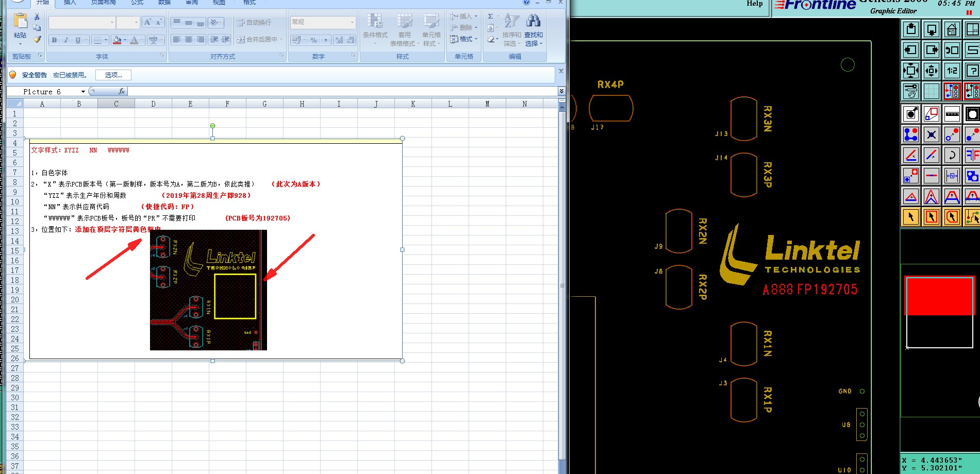
Task: Expand the formula bar with the chevron
Action: coord(561,91)
